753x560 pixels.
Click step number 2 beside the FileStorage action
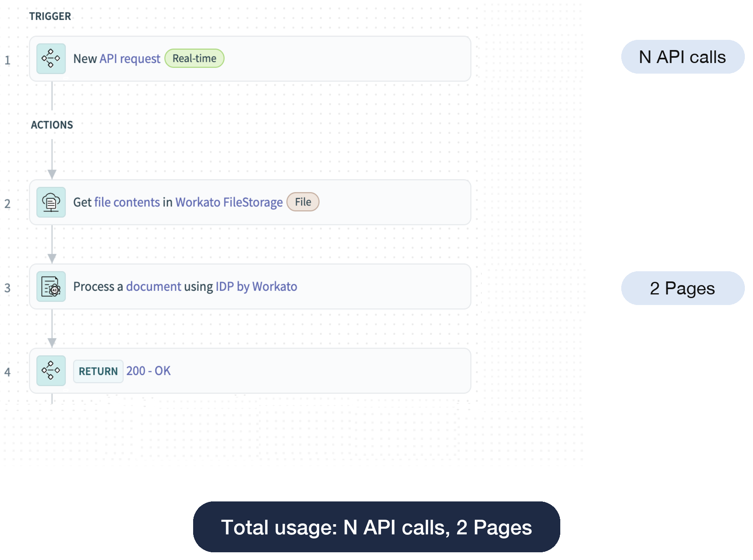(7, 204)
